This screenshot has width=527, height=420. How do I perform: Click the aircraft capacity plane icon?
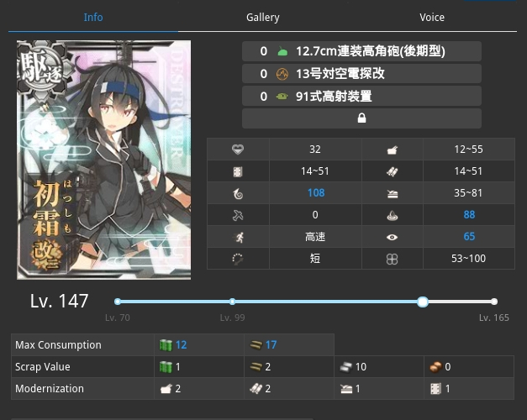pyautogui.click(x=238, y=215)
